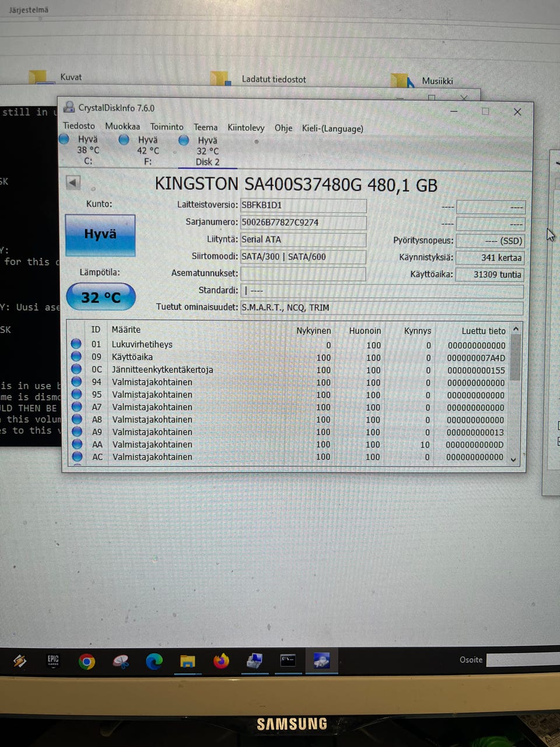Click the status icon of row 09 Käyttöaika
Image resolution: width=560 pixels, height=747 pixels.
[x=76, y=357]
